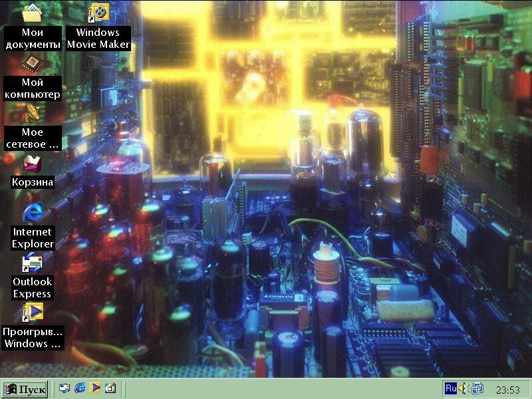Click the blue tray icon beside the speaker
532x399 pixels.
(x=477, y=388)
